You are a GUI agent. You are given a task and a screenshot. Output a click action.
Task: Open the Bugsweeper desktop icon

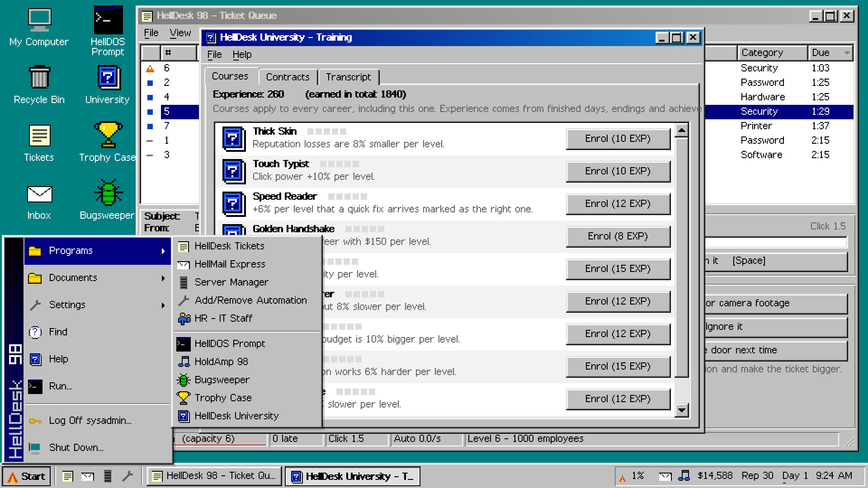(108, 201)
